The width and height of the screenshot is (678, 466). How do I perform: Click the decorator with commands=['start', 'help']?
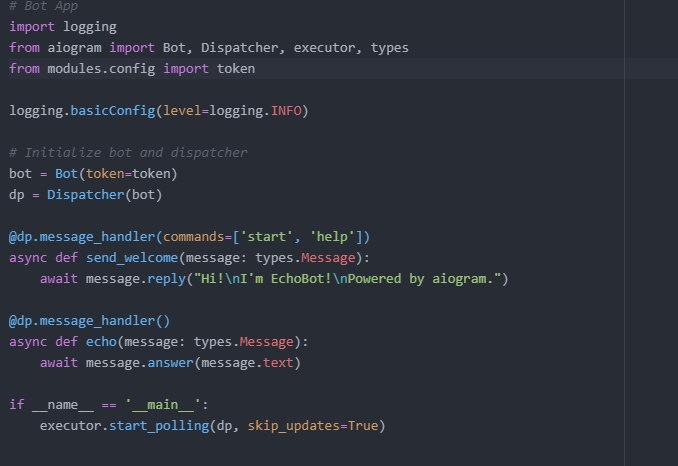coord(189,237)
